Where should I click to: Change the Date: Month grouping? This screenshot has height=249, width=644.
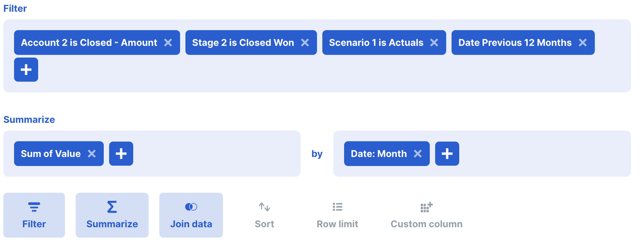[379, 154]
